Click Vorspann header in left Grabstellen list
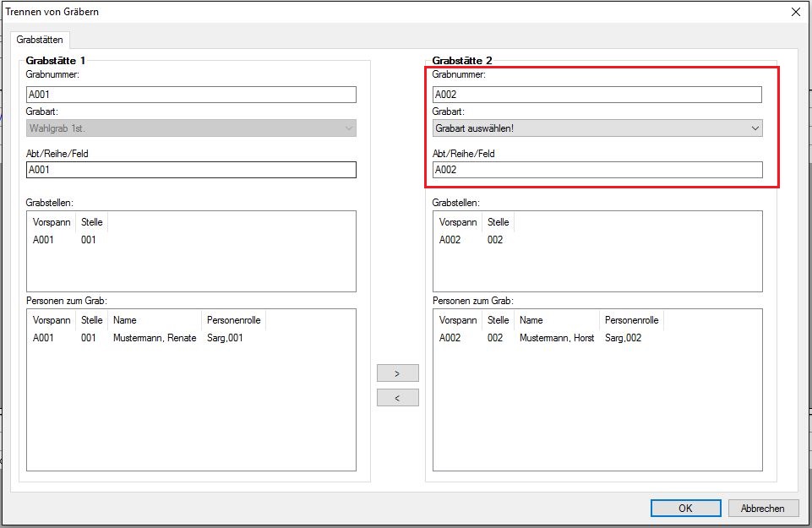Screen dimensions: 812x528 point(52,222)
